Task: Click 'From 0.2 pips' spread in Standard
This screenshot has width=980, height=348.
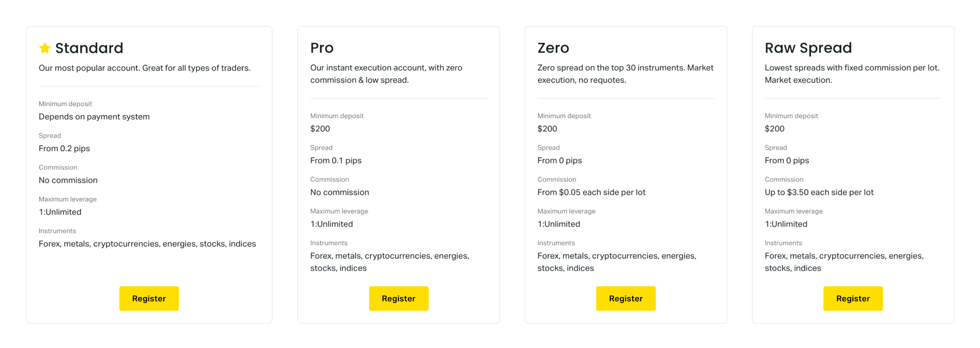Action: pyautogui.click(x=64, y=149)
